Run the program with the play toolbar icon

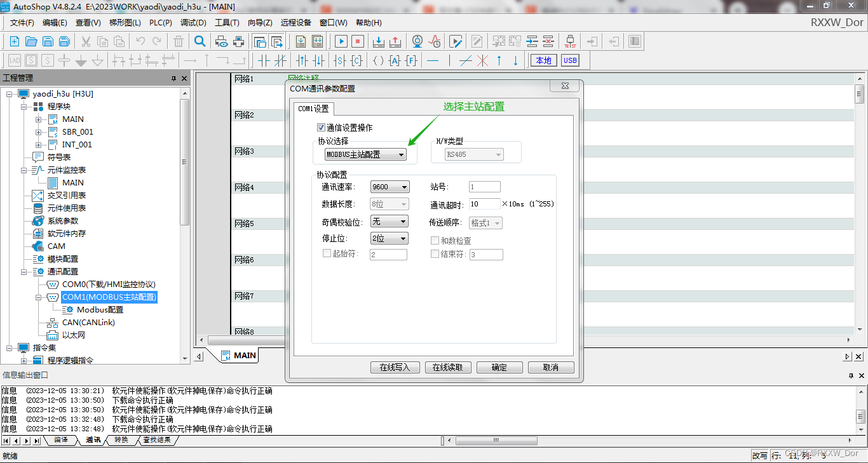pyautogui.click(x=341, y=41)
